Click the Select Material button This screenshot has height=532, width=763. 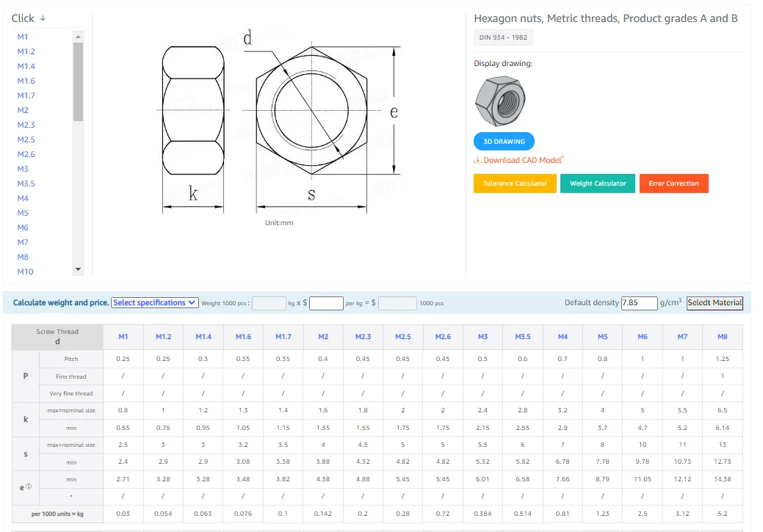pyautogui.click(x=714, y=302)
